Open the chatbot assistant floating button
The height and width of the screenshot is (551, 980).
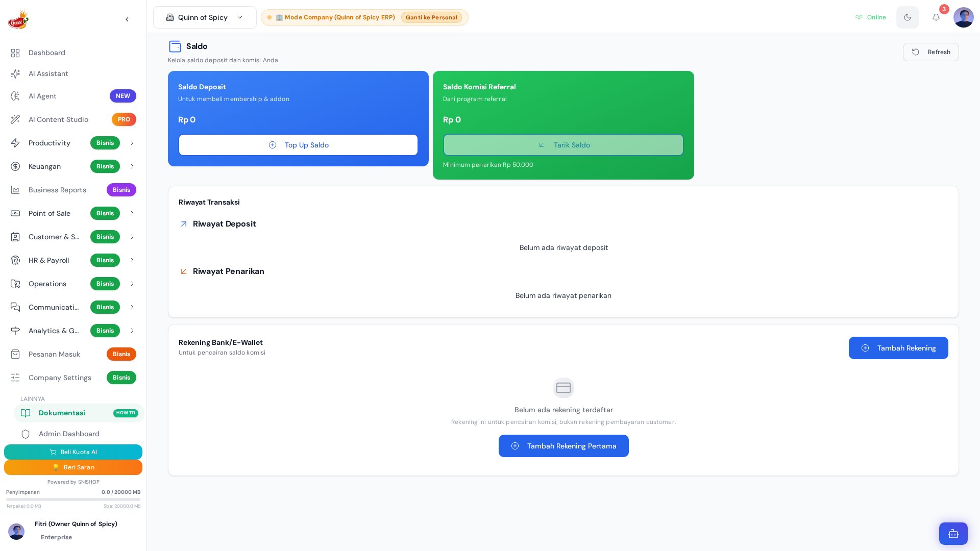(x=953, y=534)
